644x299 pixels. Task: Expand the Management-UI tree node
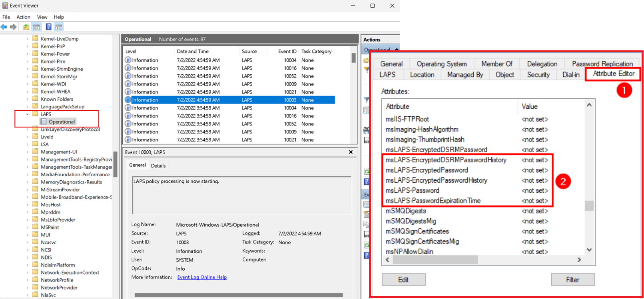(28, 152)
